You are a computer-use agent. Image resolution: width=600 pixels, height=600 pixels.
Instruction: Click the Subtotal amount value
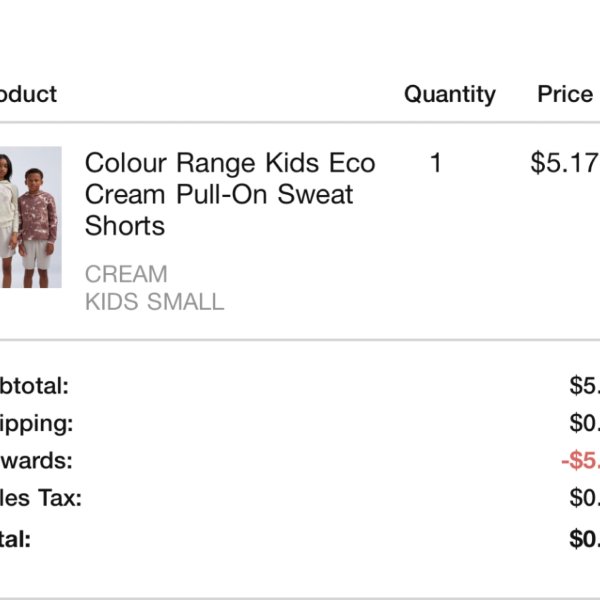tap(585, 385)
